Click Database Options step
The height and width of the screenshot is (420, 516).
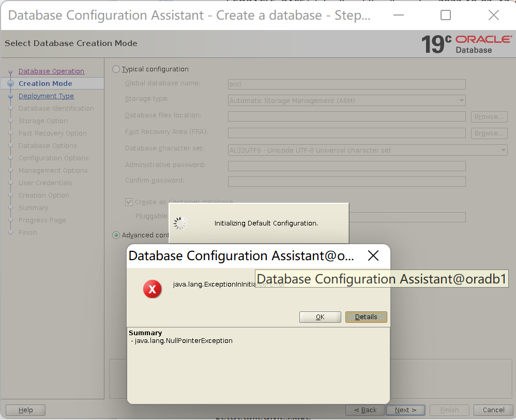[x=48, y=145]
